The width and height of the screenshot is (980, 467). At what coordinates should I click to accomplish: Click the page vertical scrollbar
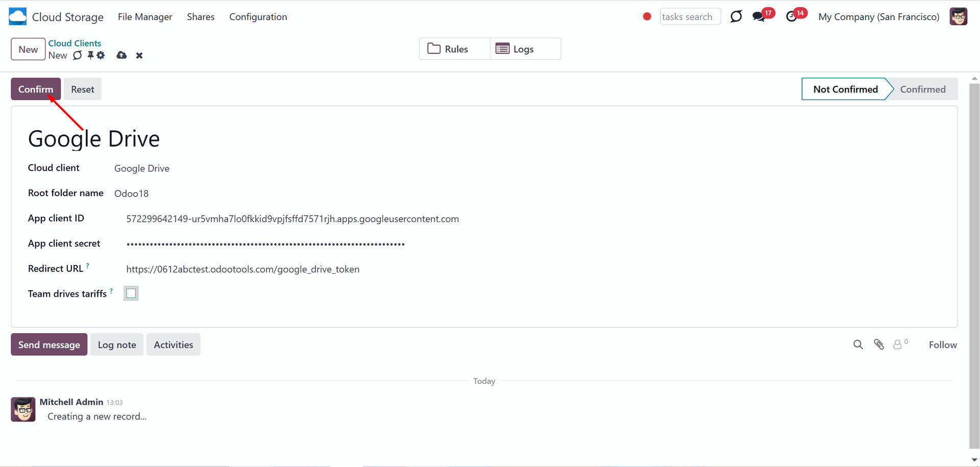[974, 266]
